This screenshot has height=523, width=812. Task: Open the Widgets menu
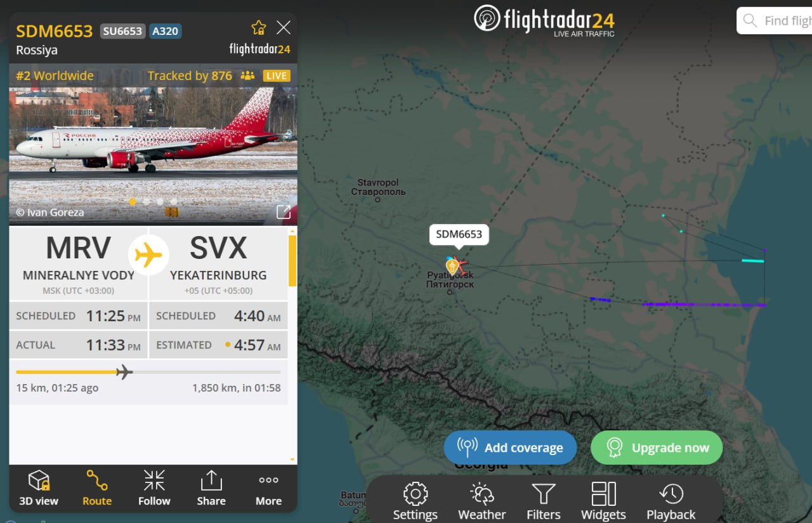(x=603, y=501)
